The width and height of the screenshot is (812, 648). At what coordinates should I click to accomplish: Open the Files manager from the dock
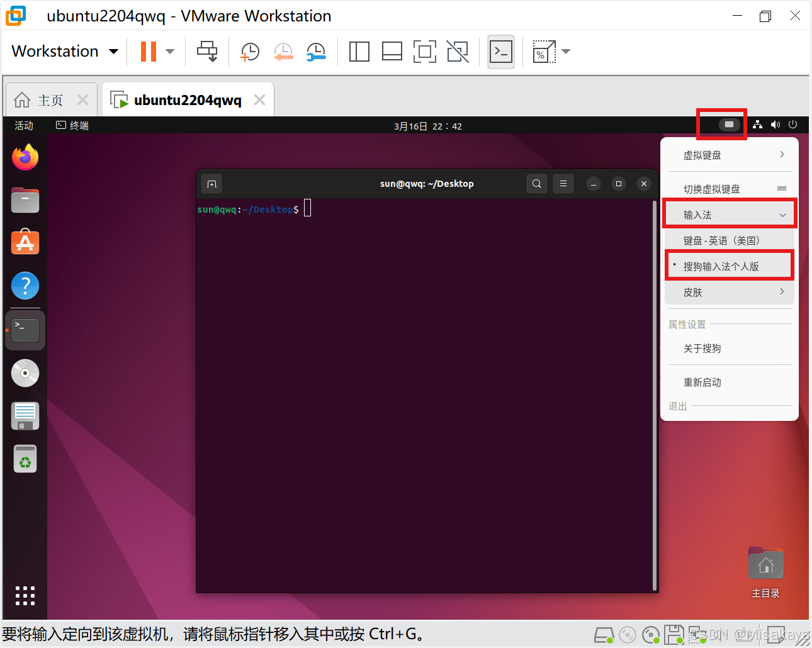point(25,201)
